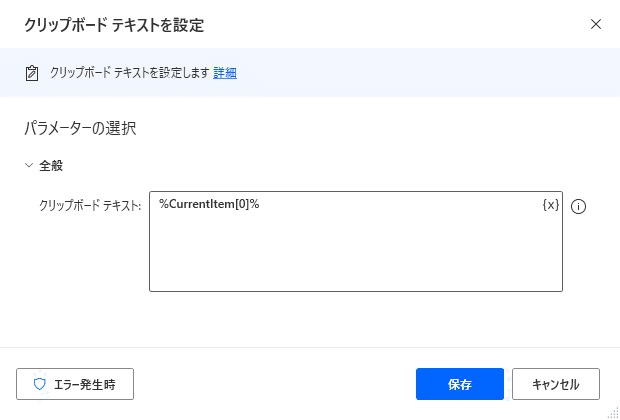
Task: Click the %CurrentItem[0]% text in the field
Action: (x=209, y=204)
